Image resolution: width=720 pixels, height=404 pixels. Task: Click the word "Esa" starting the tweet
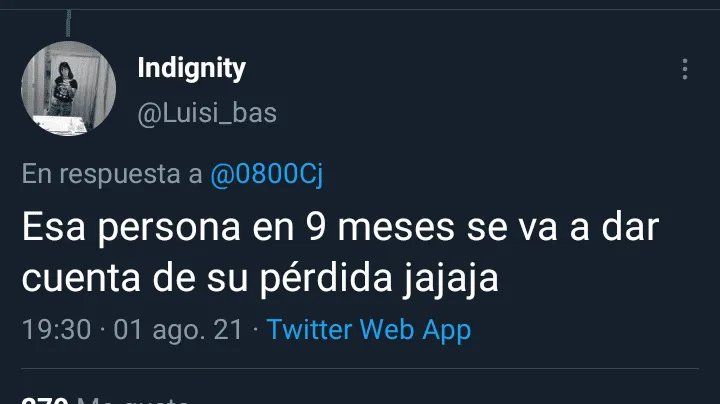(53, 228)
